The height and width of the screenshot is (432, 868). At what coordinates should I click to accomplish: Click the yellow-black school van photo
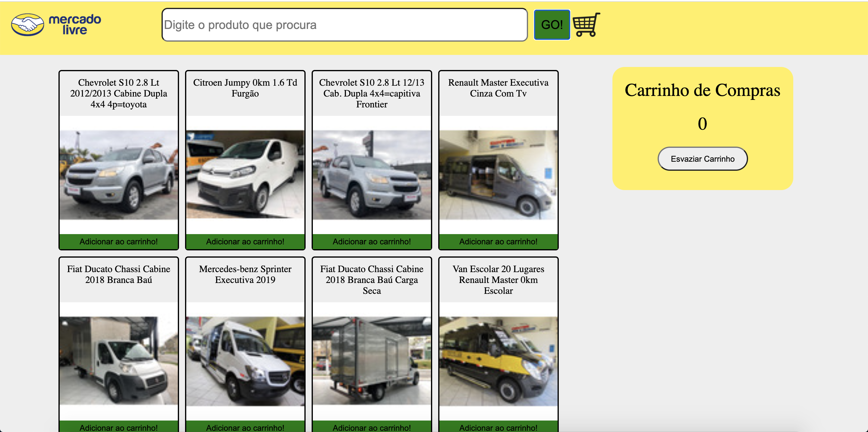[x=498, y=361]
